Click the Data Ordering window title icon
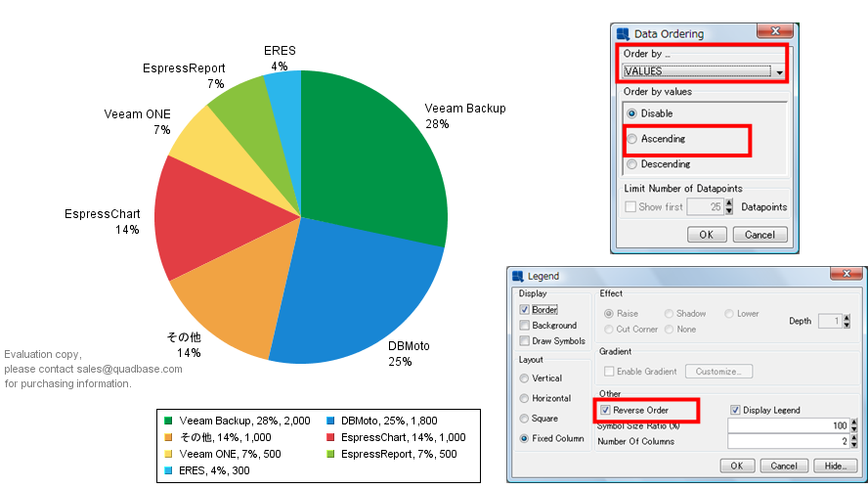The image size is (868, 489). 623,34
